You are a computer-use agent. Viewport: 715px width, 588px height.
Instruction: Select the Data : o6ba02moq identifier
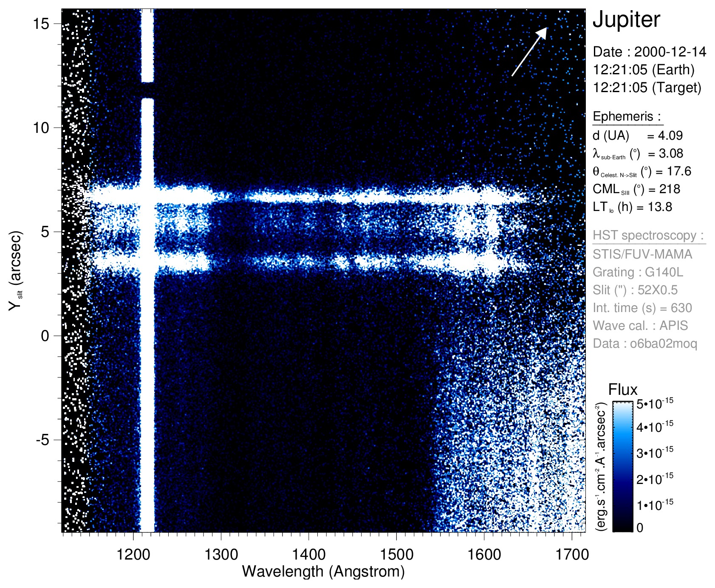644,343
